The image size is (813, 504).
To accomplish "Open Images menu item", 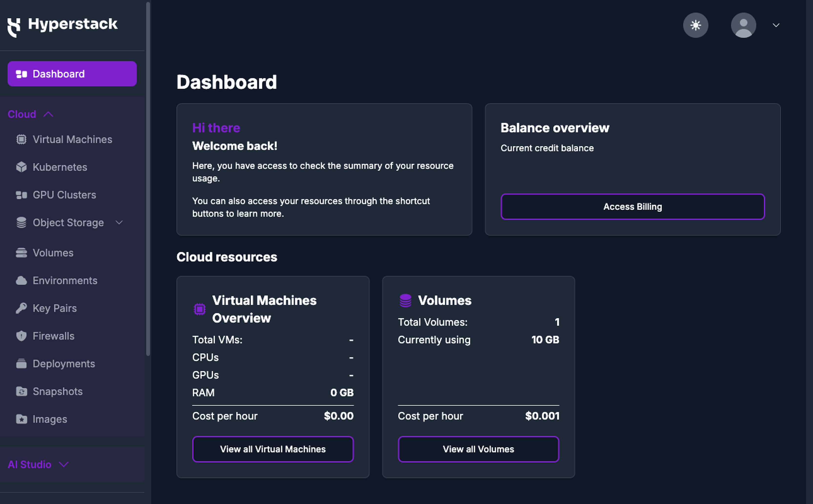I will pyautogui.click(x=50, y=419).
